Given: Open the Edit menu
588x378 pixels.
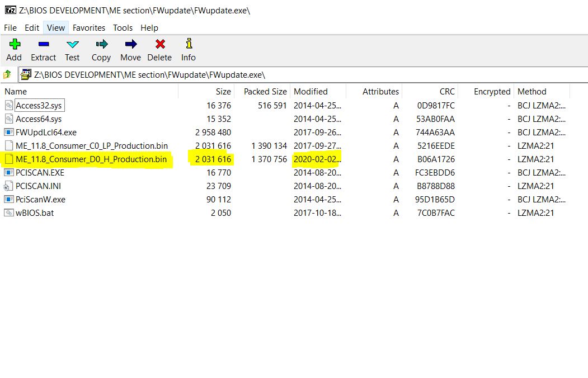Looking at the screenshot, I should [32, 28].
